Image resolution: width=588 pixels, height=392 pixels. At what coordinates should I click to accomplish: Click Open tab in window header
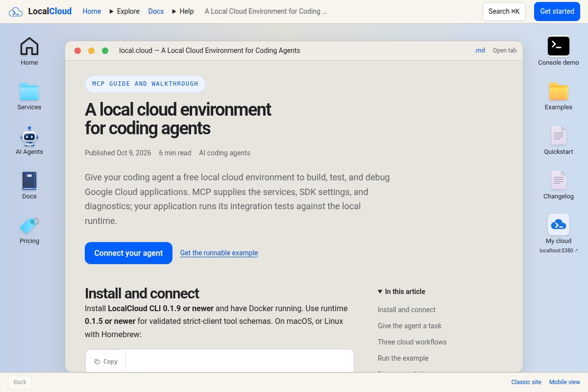(505, 50)
